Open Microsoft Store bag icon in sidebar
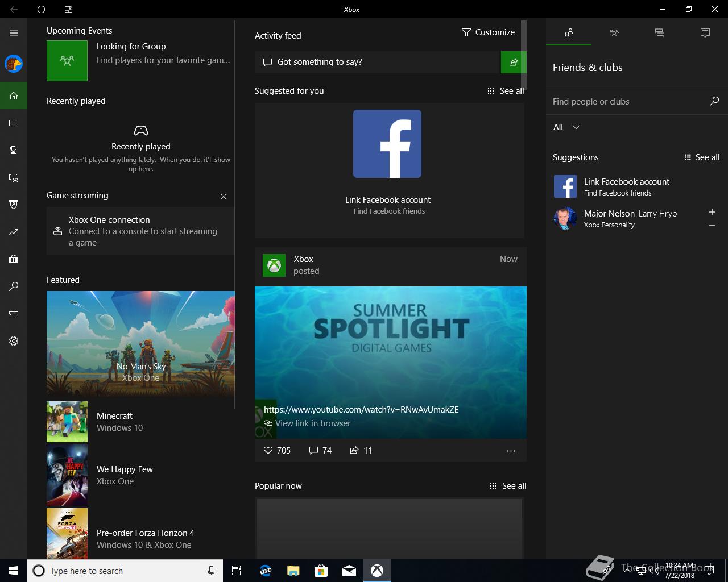 [x=14, y=259]
